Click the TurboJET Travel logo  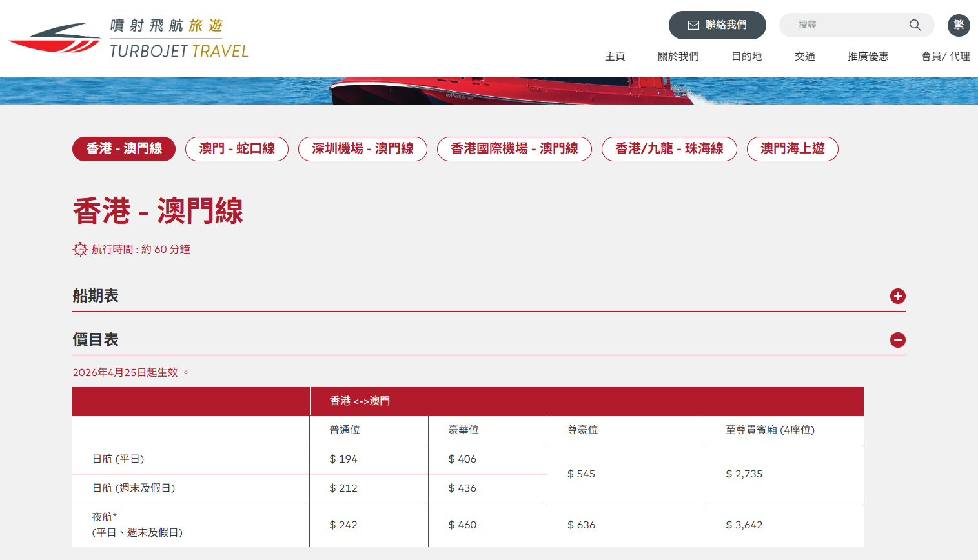pos(128,39)
